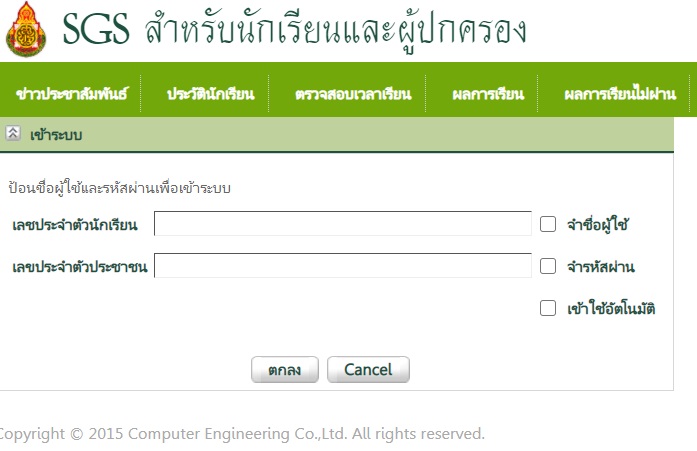Viewport: 697px width, 451px height.
Task: Toggle the เข้าใช้อัตโนมัติ checkbox
Action: pos(548,308)
